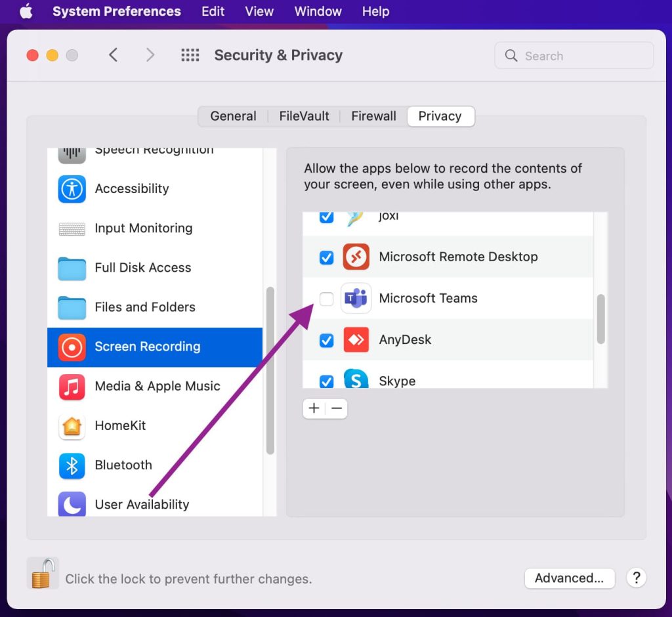Open the Help menu
This screenshot has height=617, width=672.
375,11
